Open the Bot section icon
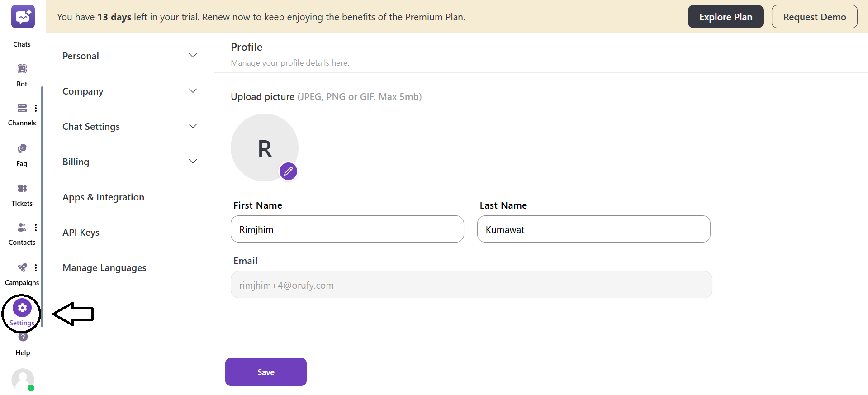868x395 pixels. pos(22,69)
